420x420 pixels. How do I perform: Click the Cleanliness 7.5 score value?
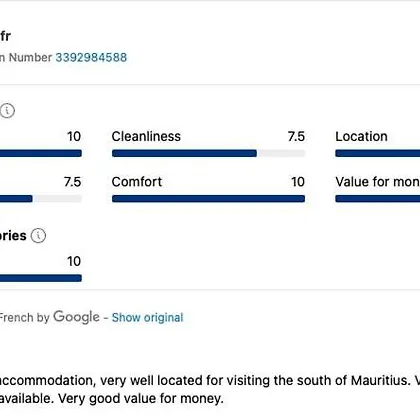(x=296, y=136)
